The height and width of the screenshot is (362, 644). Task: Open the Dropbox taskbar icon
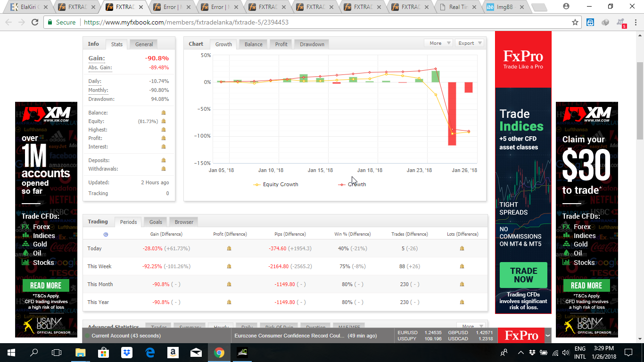(127, 352)
